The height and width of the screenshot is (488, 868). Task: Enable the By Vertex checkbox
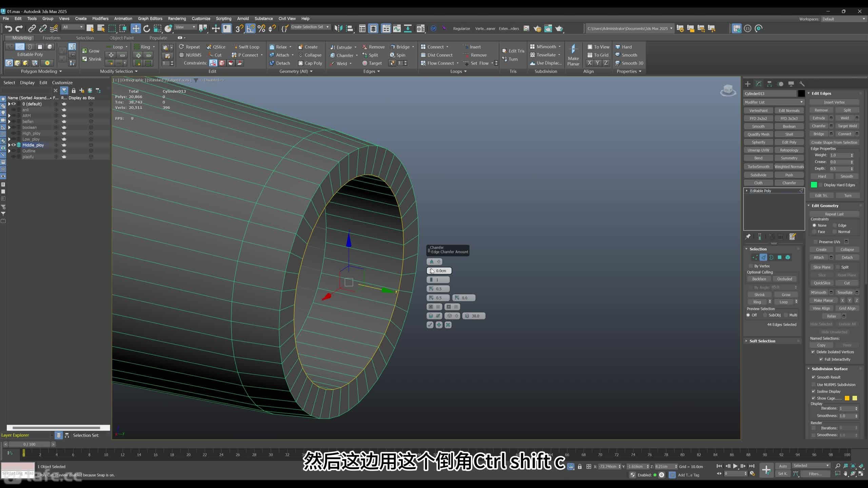point(751,266)
